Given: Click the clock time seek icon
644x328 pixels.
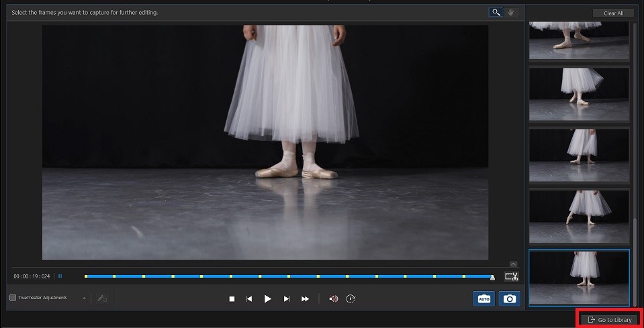Looking at the screenshot, I should [x=351, y=298].
